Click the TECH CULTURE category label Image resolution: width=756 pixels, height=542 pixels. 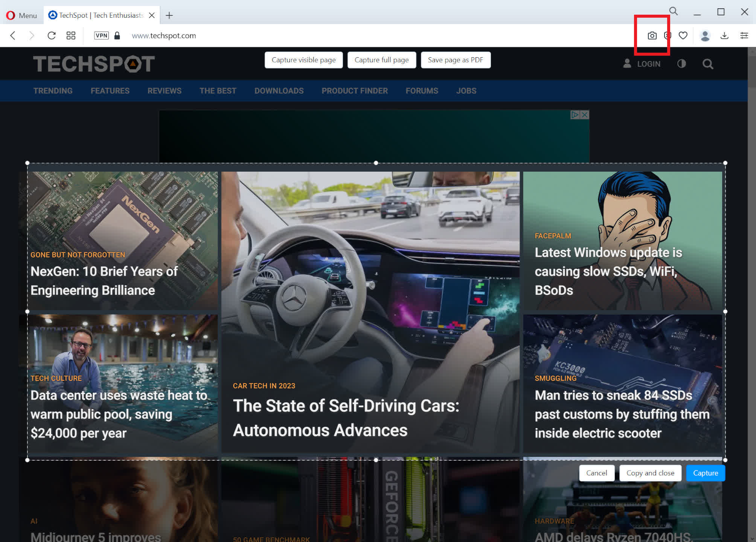click(x=56, y=378)
